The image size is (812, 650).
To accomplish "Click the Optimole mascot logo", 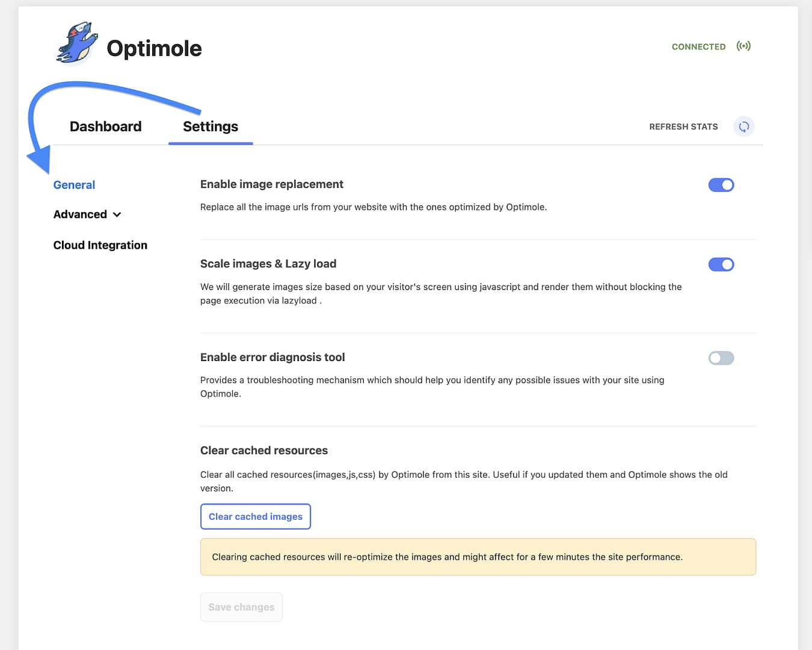I will [x=76, y=43].
